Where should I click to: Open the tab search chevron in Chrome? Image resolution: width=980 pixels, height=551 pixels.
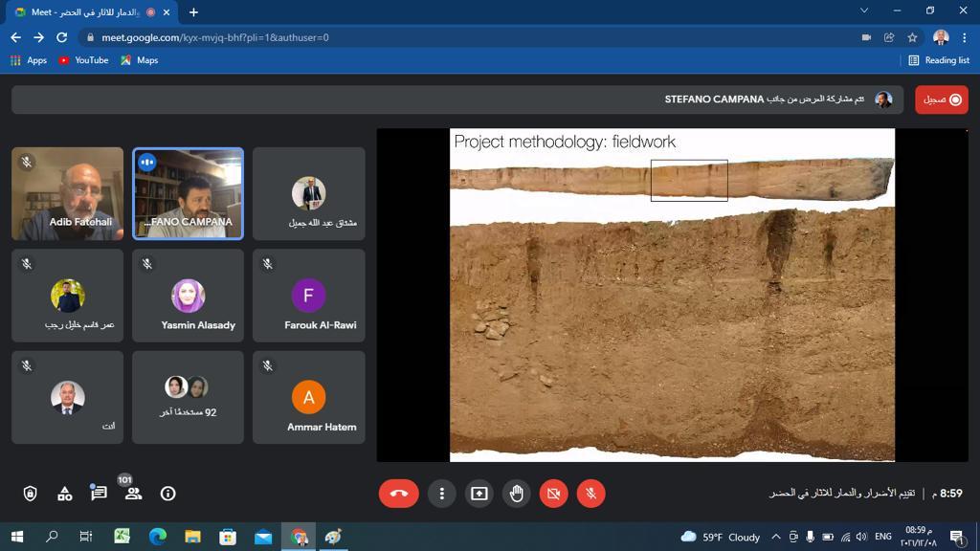[864, 11]
